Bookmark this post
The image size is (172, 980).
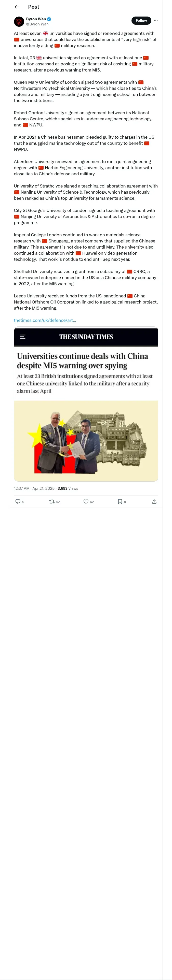pyautogui.click(x=120, y=501)
